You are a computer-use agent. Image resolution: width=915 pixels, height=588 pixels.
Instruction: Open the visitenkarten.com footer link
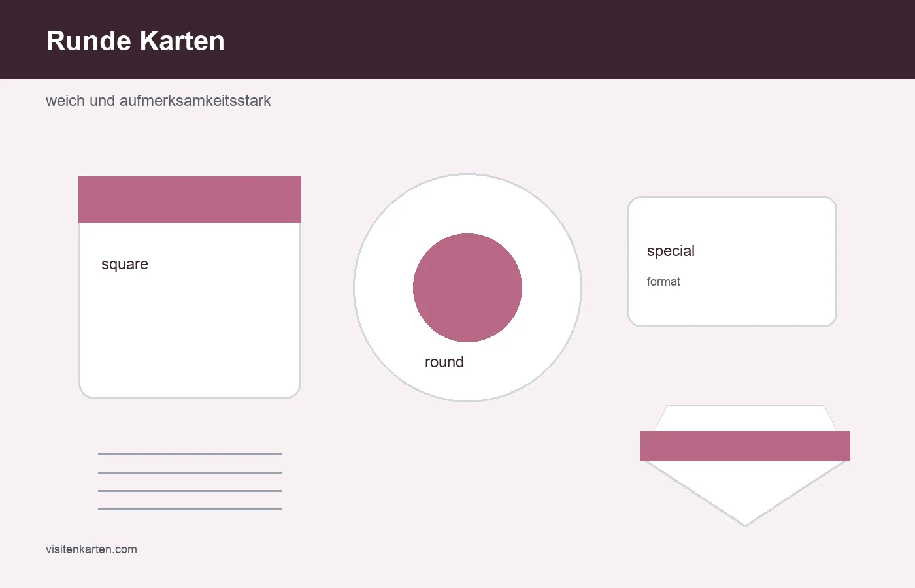(91, 549)
